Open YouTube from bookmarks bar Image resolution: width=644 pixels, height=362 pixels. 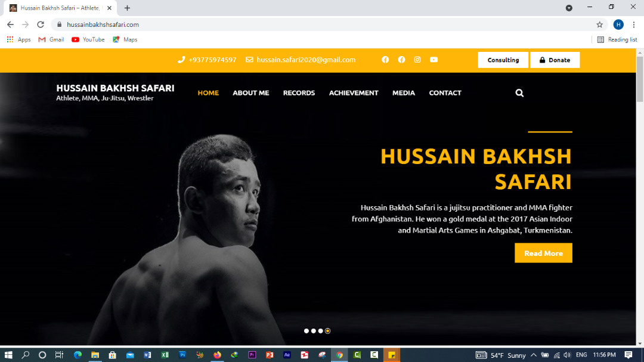click(x=88, y=39)
